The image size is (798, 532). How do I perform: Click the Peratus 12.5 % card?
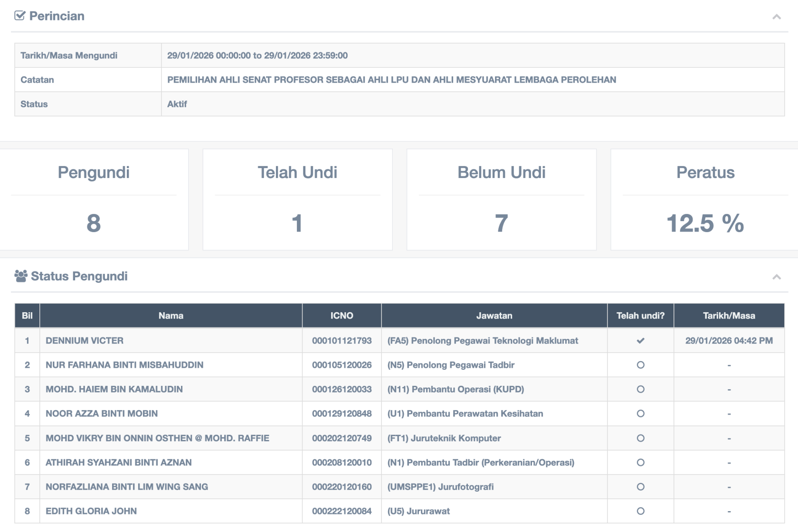click(705, 199)
